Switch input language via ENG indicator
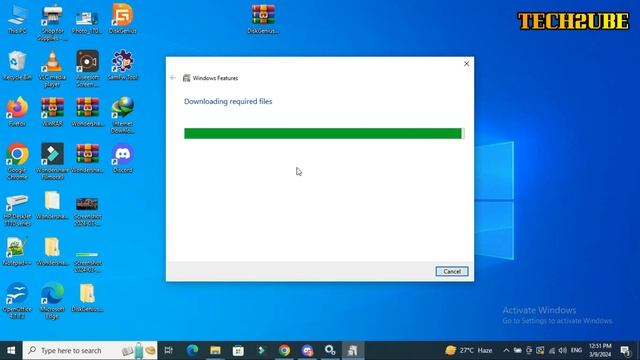Image resolution: width=640 pixels, height=360 pixels. coord(576,350)
